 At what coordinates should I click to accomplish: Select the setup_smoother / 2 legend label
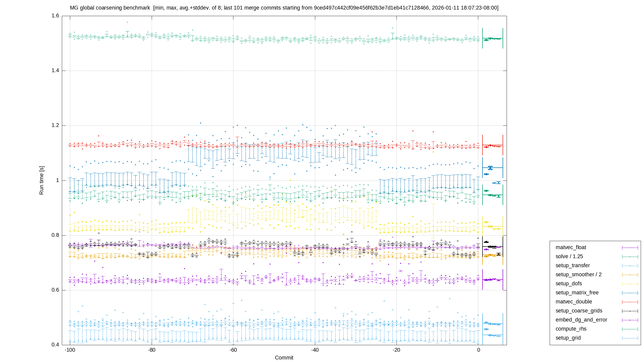pyautogui.click(x=579, y=275)
